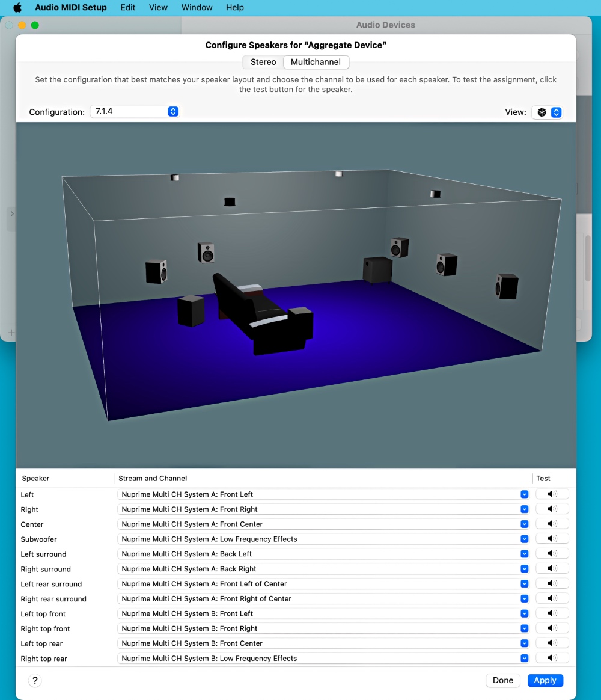Click the Apply button
601x700 pixels.
pos(545,680)
